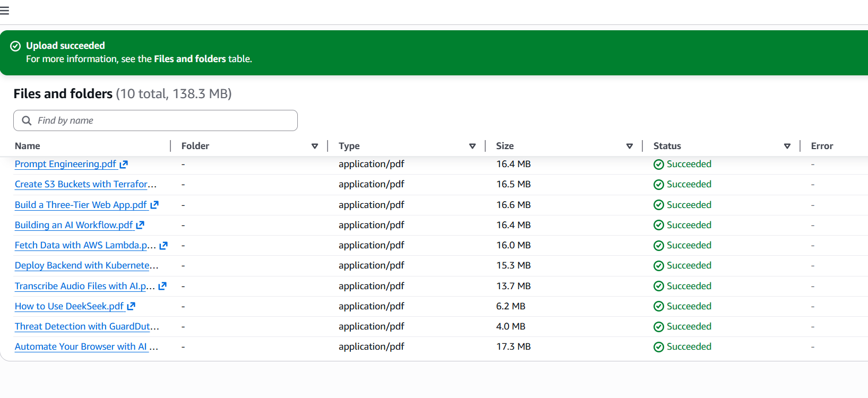Sort table by Folder column arrow
Screen dimensions: 868x398
click(x=315, y=146)
